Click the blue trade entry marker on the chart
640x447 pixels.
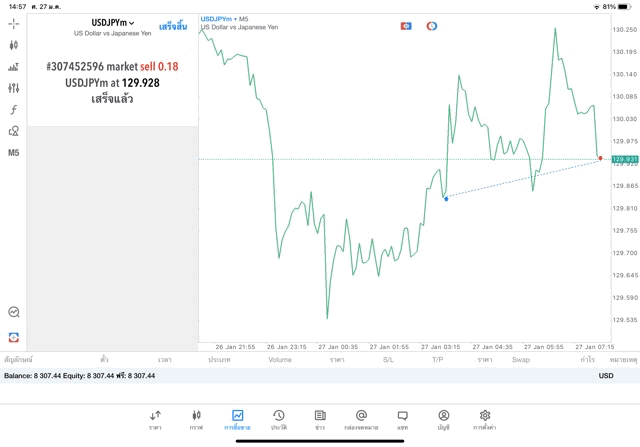coord(446,199)
